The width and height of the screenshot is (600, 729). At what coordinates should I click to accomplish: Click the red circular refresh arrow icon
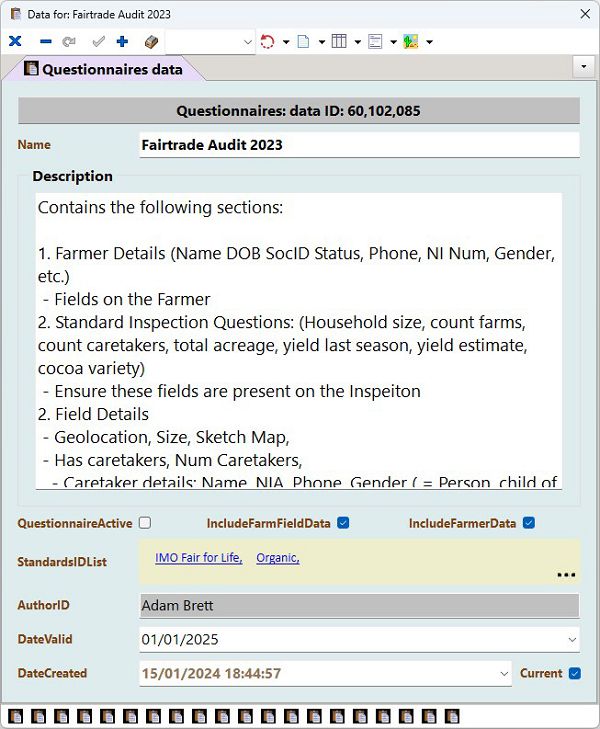coord(267,42)
